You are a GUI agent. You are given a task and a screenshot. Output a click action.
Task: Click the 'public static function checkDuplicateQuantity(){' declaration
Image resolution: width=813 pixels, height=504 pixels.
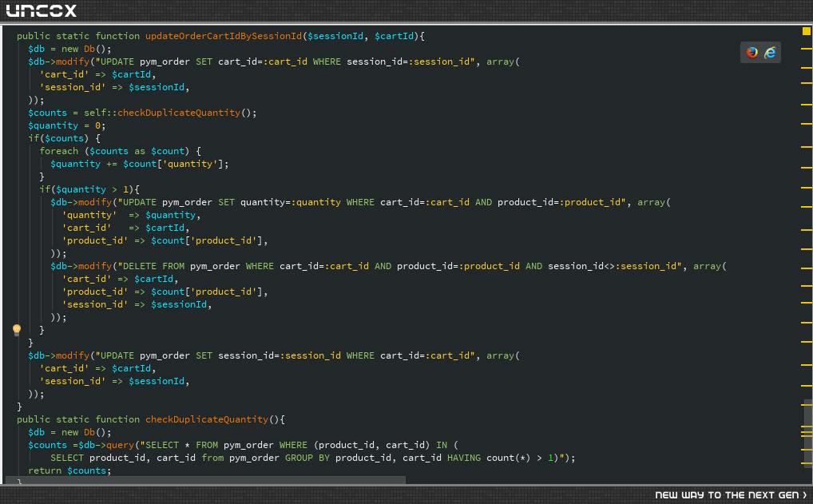click(151, 419)
